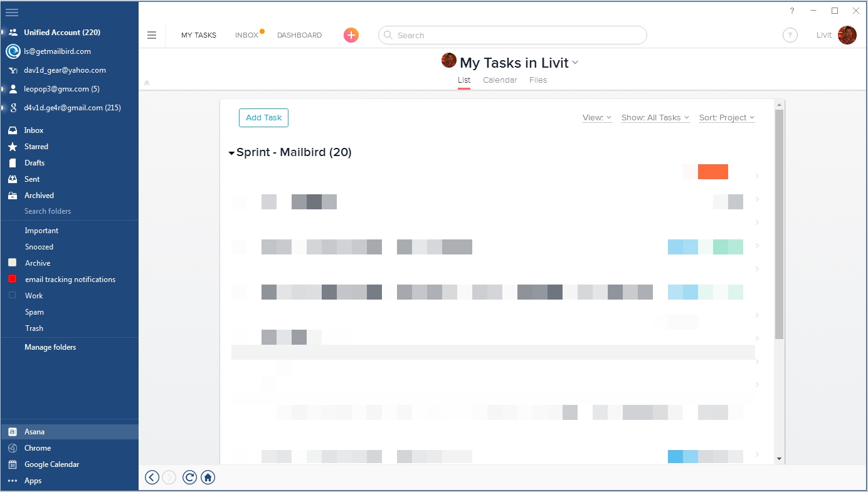
Task: Open the Mailbird hamburger menu at top-left
Action: pos(11,12)
